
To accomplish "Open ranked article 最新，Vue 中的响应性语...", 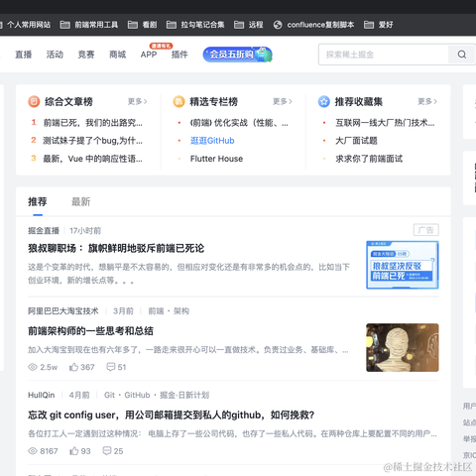I will (93, 159).
